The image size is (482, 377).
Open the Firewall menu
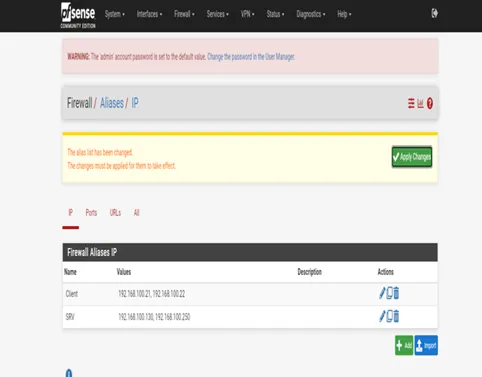pyautogui.click(x=184, y=14)
